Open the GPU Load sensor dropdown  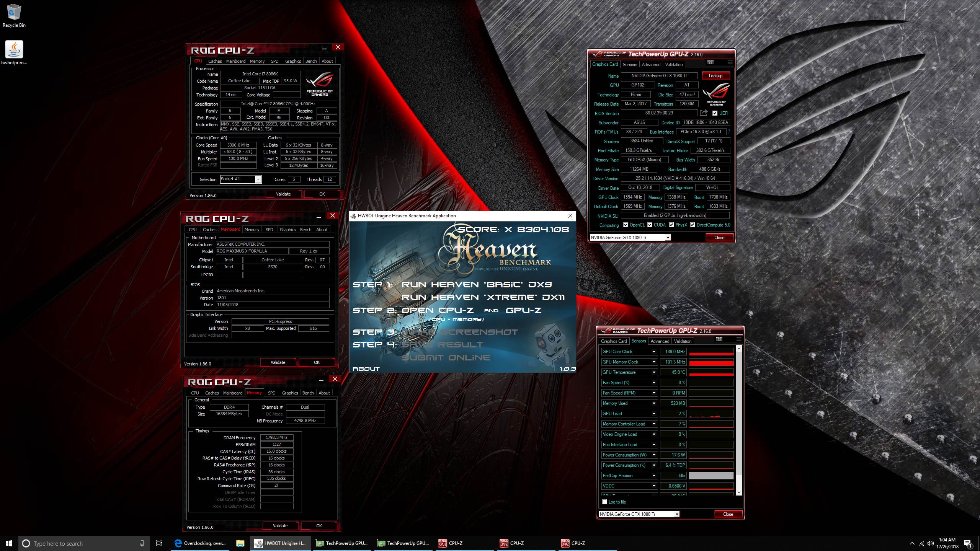coord(654,414)
